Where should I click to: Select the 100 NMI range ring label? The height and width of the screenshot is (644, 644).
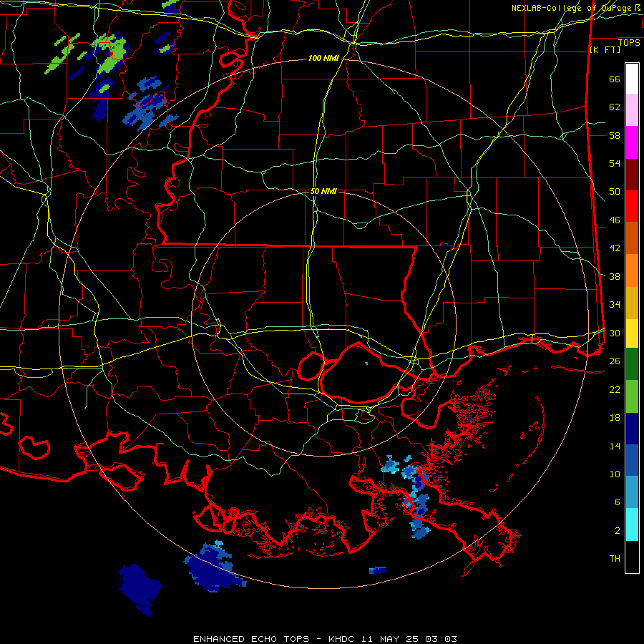click(x=323, y=59)
